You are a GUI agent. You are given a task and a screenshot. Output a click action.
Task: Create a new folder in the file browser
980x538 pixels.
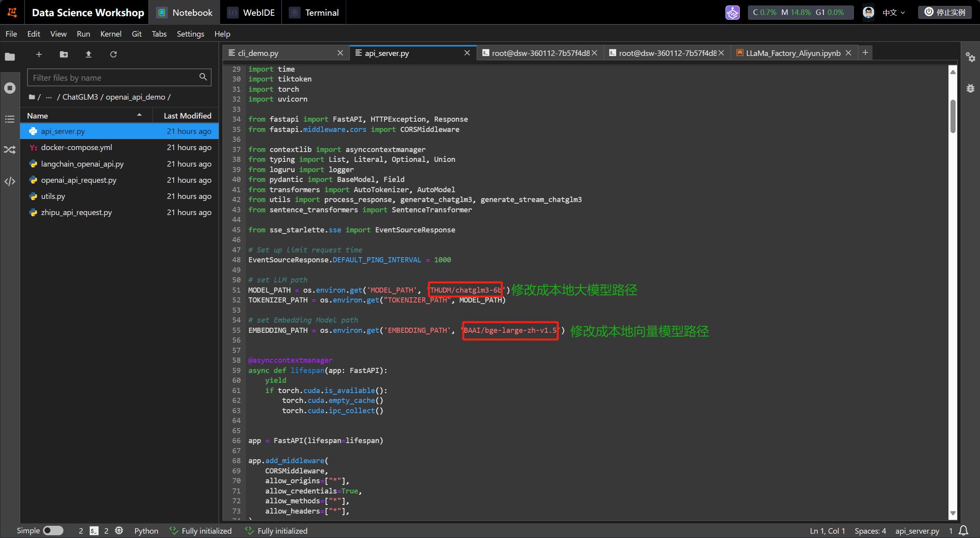64,54
